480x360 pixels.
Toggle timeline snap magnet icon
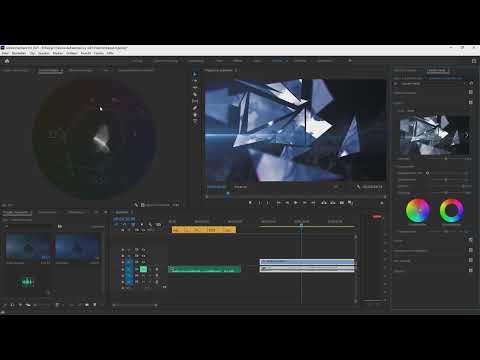coord(124,225)
